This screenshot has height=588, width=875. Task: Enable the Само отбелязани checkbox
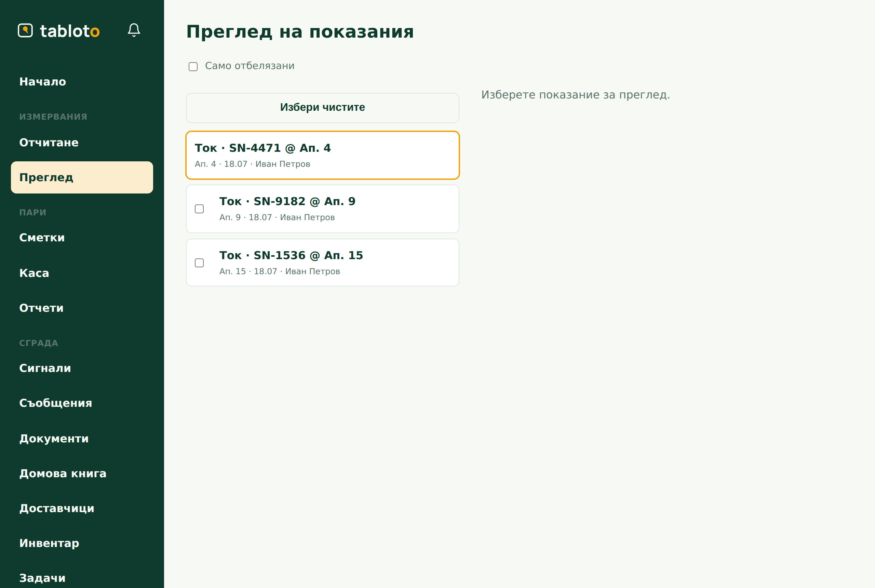(x=193, y=66)
